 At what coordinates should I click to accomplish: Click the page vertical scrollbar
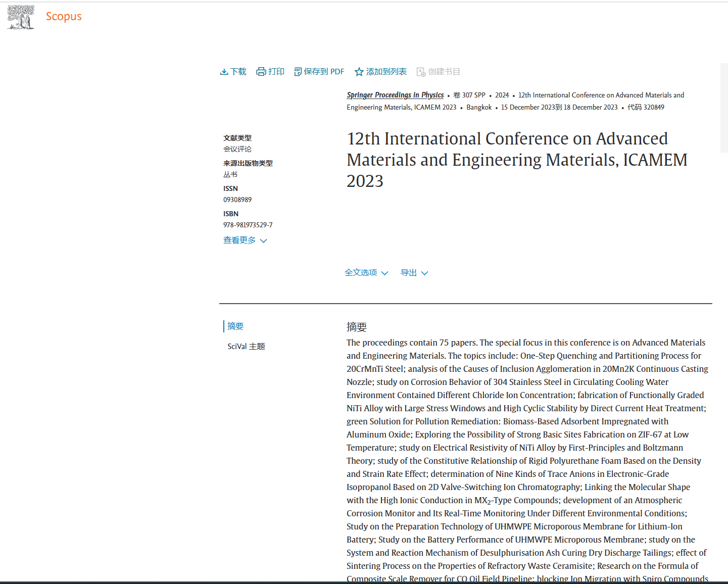pyautogui.click(x=724, y=108)
